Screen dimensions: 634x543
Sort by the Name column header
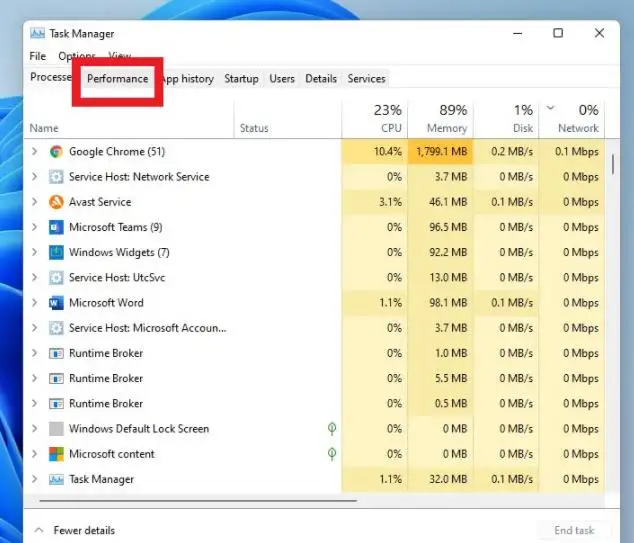[x=129, y=119]
